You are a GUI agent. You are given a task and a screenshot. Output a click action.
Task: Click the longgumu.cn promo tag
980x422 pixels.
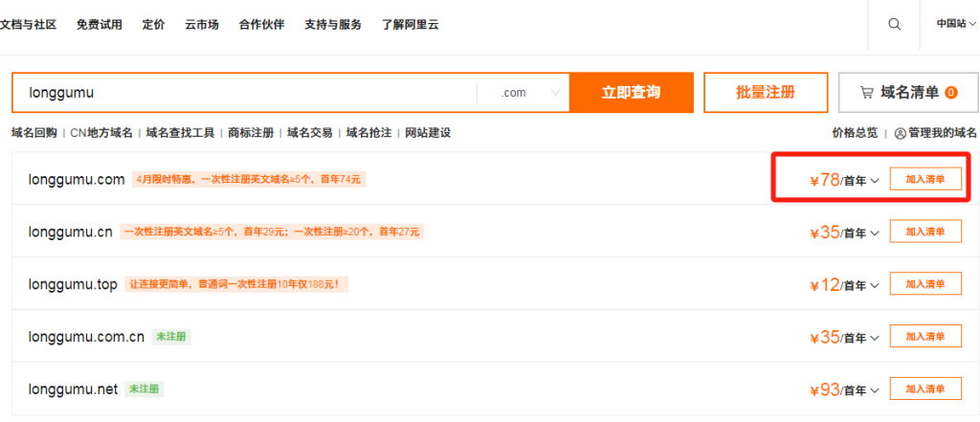click(273, 232)
